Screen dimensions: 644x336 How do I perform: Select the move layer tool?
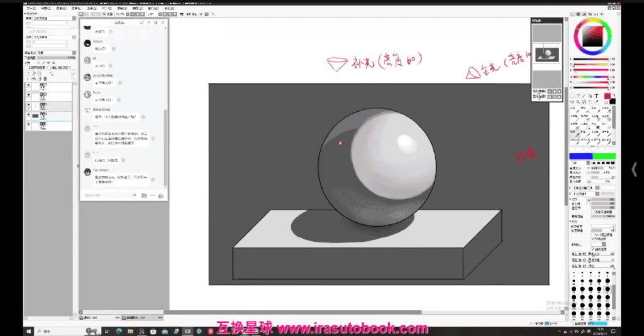572,101
